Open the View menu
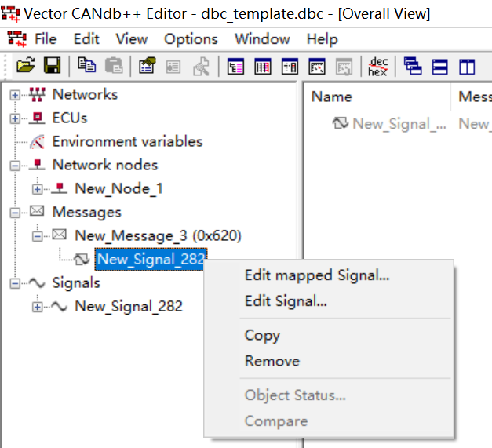Screen dimensions: 492x448 (132, 39)
